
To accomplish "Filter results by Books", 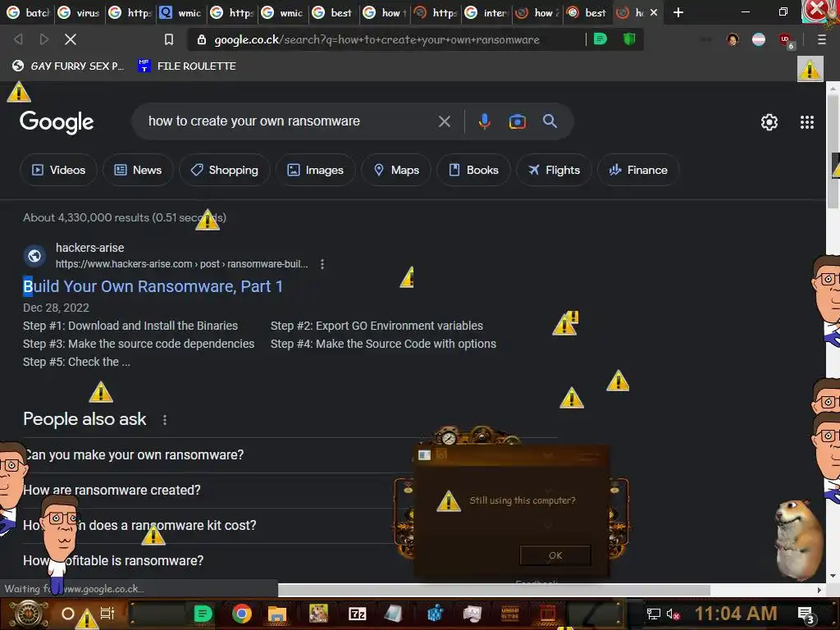I will [x=473, y=170].
